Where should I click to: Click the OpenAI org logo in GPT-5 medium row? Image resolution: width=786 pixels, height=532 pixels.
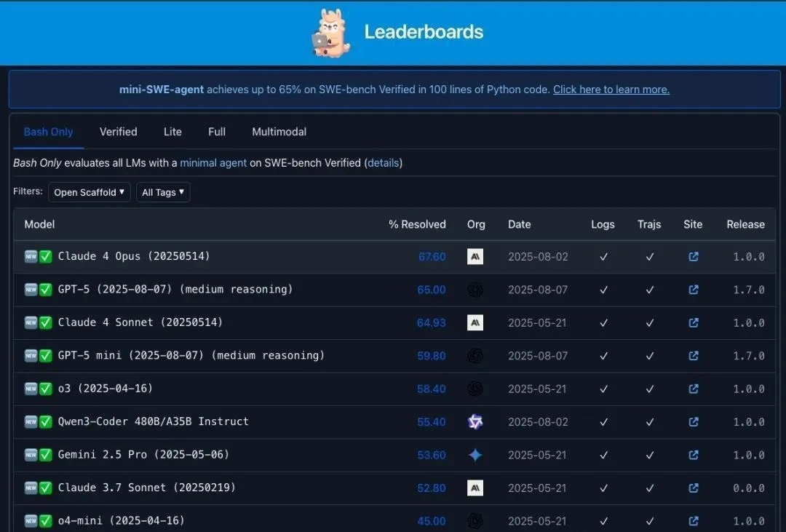point(475,290)
